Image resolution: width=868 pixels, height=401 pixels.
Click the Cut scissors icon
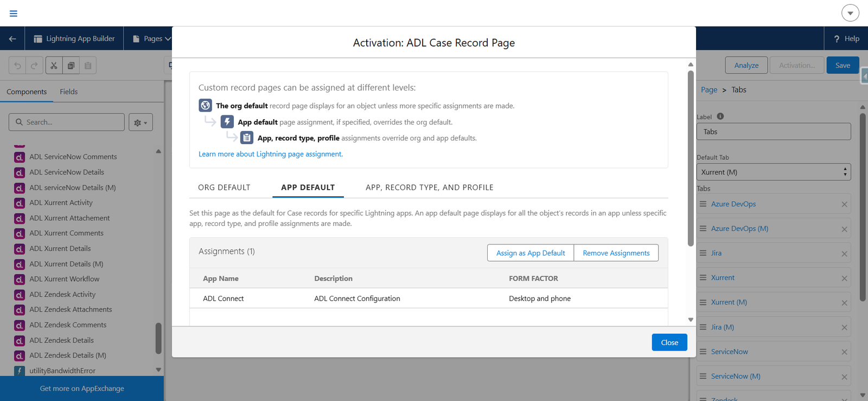(54, 66)
